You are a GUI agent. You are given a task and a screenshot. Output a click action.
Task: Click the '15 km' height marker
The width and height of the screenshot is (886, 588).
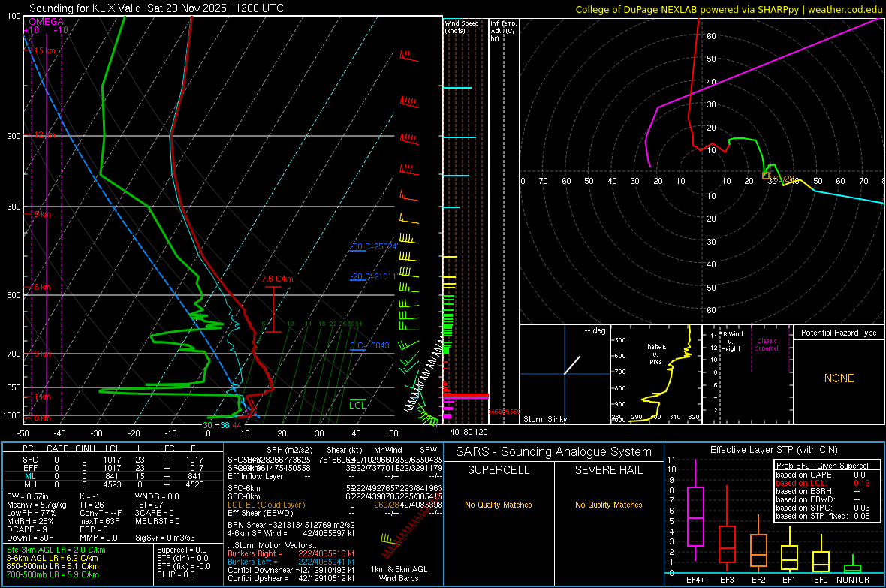pos(44,50)
